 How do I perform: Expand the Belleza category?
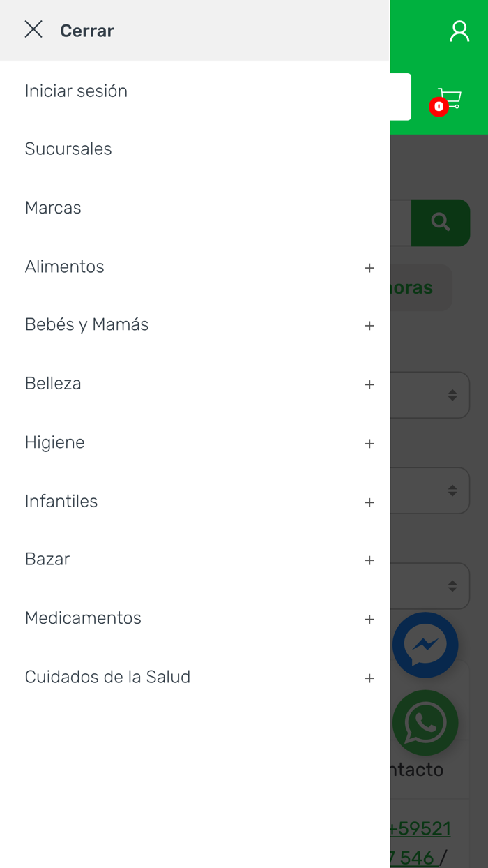tap(369, 384)
